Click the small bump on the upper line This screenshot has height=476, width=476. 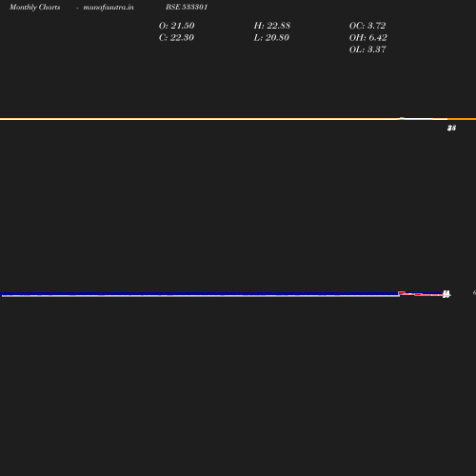402,118
